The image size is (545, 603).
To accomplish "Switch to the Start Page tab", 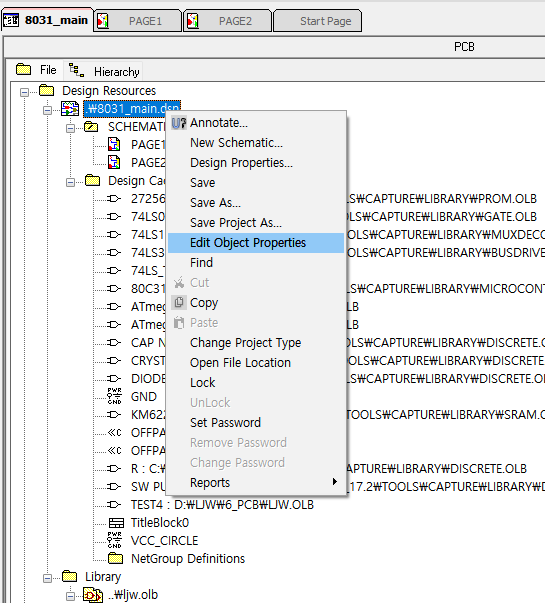I will pyautogui.click(x=317, y=21).
